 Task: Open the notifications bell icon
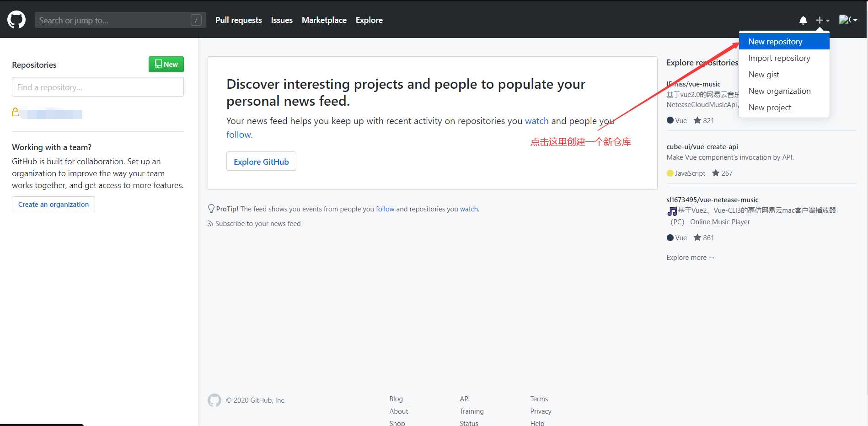803,20
